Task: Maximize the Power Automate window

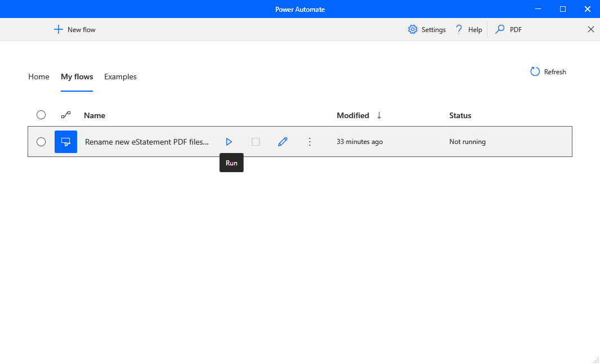Action: coord(563,9)
